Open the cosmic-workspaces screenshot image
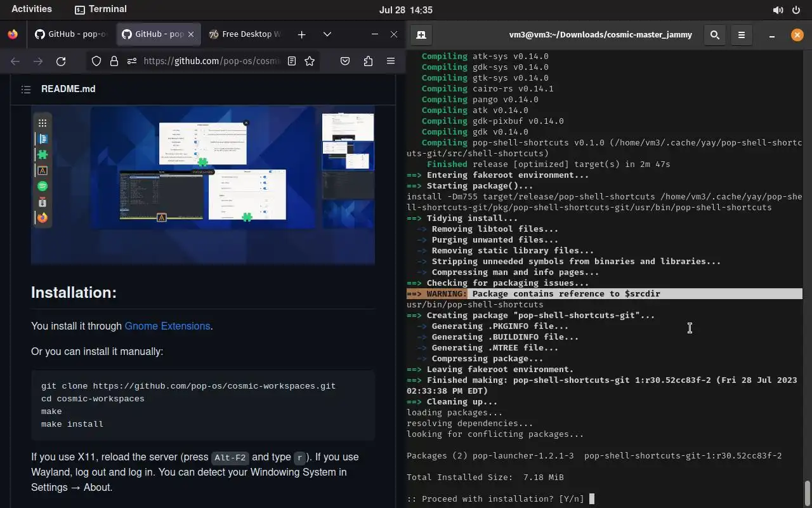The width and height of the screenshot is (812, 508). 203,185
